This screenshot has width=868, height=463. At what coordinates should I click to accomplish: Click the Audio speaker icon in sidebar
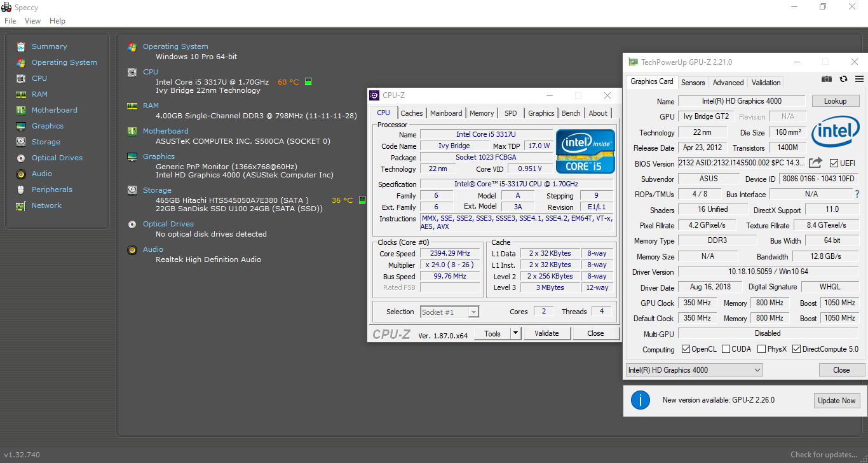(x=21, y=174)
